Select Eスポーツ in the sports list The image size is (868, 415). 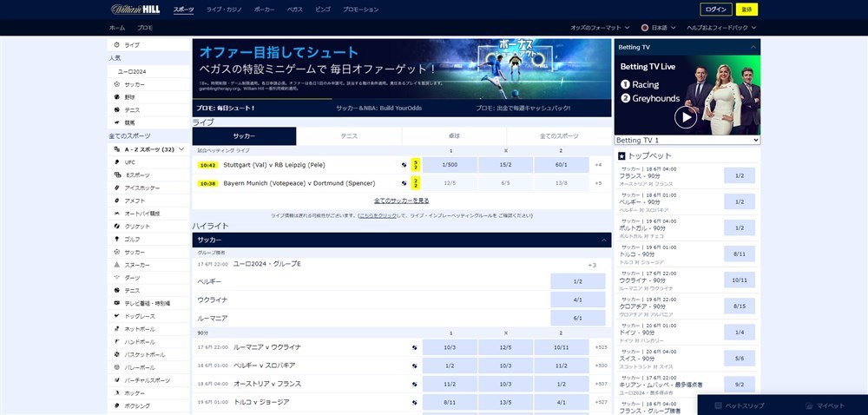(148, 175)
